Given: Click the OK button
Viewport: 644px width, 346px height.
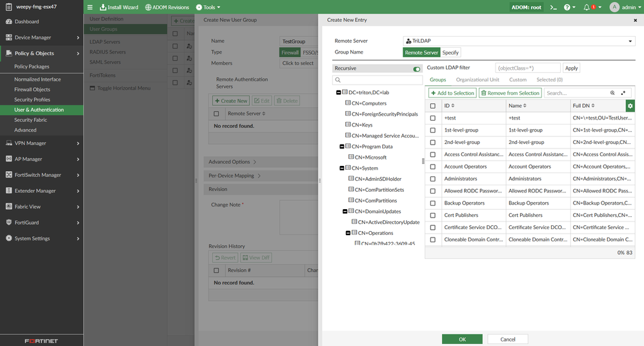Looking at the screenshot, I should 462,340.
